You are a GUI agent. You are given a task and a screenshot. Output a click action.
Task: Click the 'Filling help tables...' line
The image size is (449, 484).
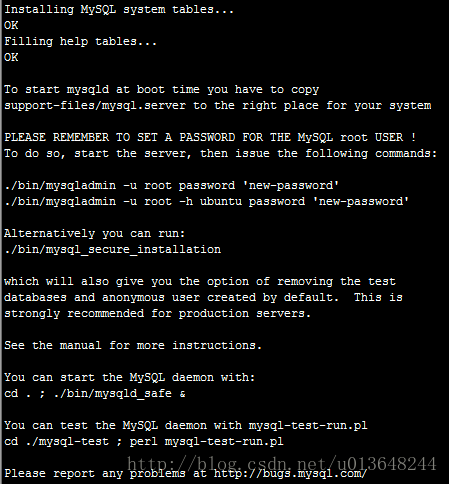tap(80, 42)
